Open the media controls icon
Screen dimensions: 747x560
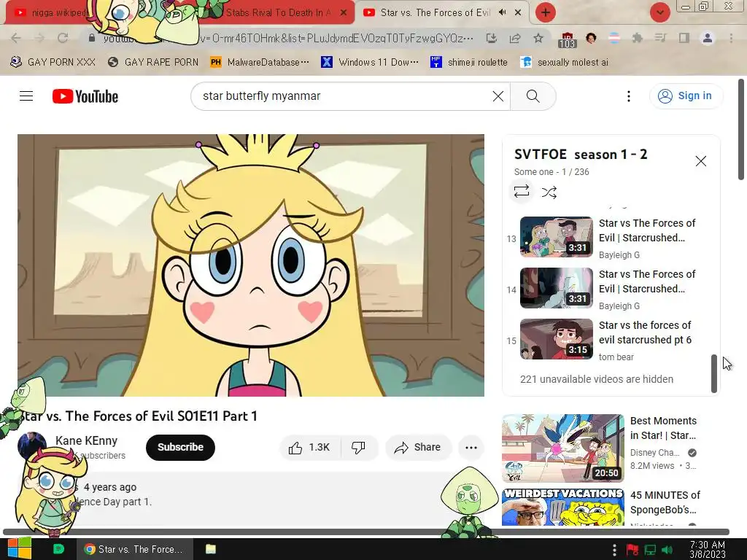point(660,38)
